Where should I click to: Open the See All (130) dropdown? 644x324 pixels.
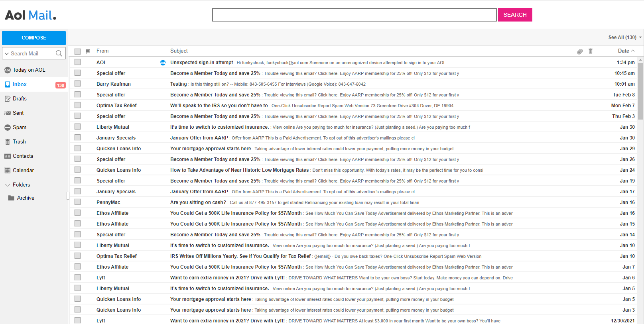(625, 37)
